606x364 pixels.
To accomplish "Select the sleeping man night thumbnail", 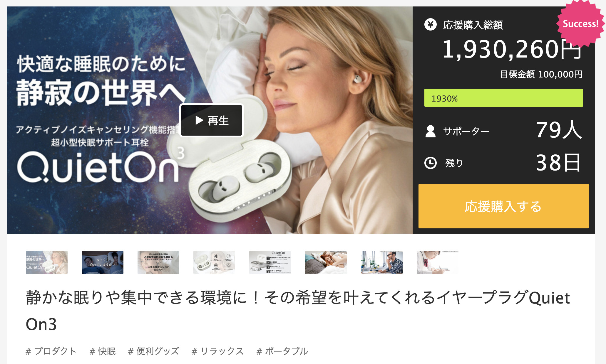I will [x=103, y=262].
